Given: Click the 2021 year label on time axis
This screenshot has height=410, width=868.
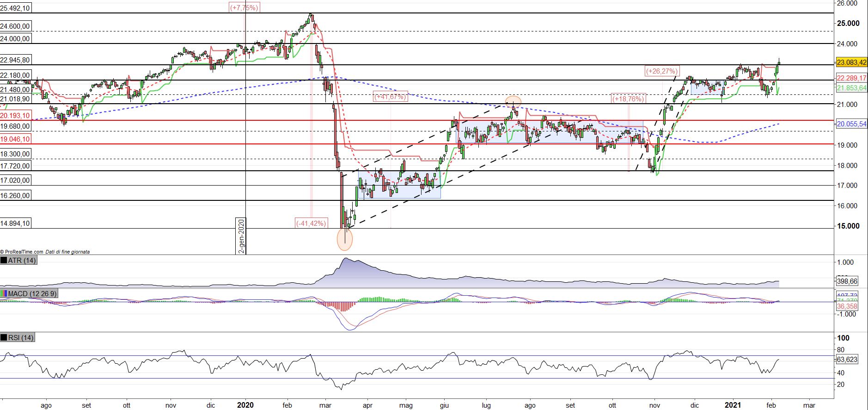Looking at the screenshot, I should point(734,405).
